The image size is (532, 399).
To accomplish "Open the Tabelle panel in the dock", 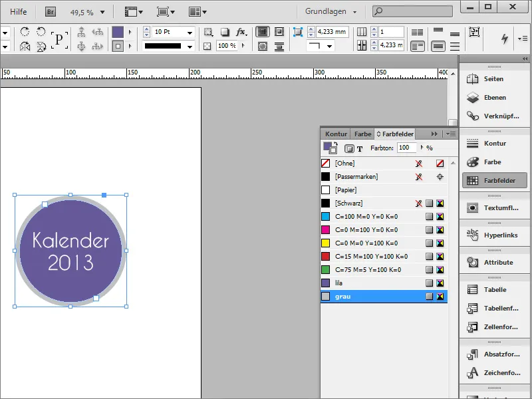I will tap(494, 290).
